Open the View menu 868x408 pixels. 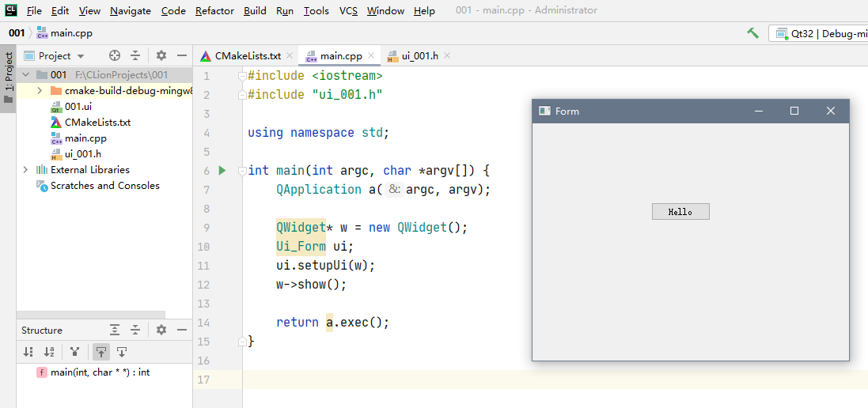click(89, 11)
